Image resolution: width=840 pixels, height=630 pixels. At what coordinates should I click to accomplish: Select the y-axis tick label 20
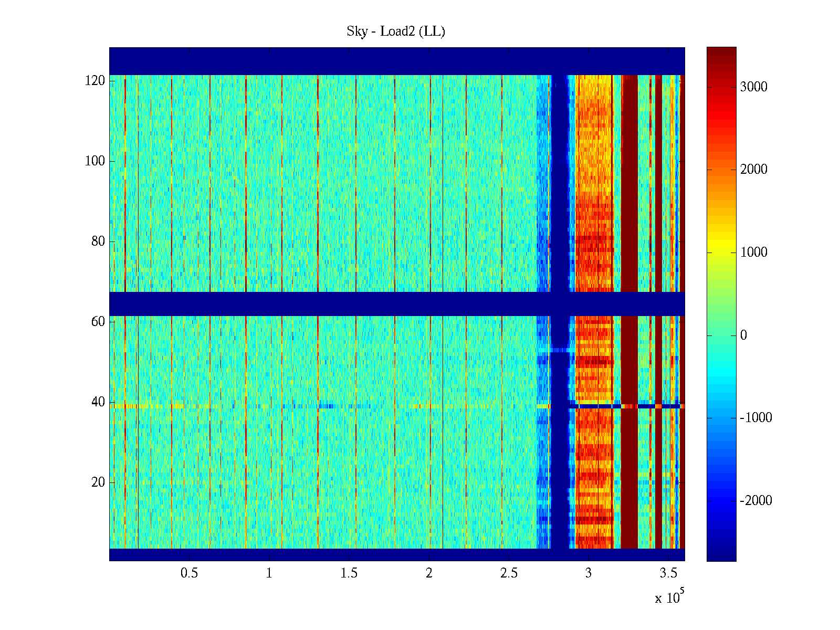click(x=98, y=482)
